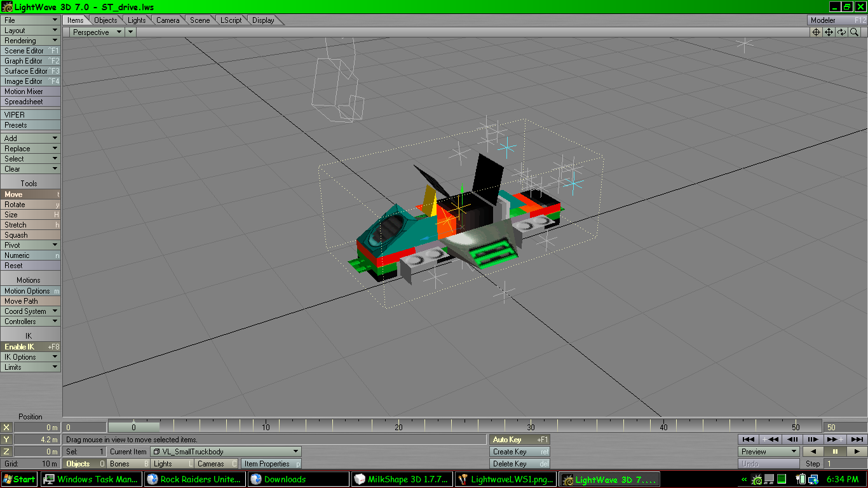Viewport: 868px width, 488px height.
Task: Open the Downloads taskbar window
Action: [299, 479]
